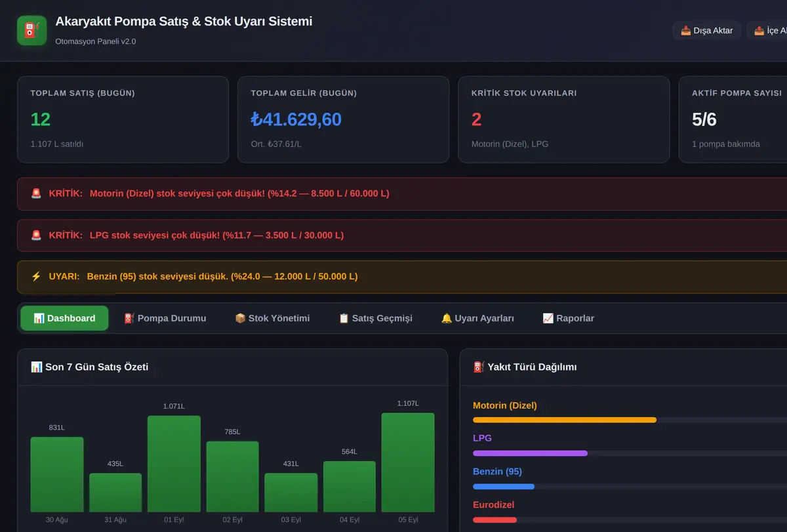Screen dimensions: 787x532
Task: Click the pump icon beside Yakıt Türü Dağılımı
Action: click(x=479, y=367)
